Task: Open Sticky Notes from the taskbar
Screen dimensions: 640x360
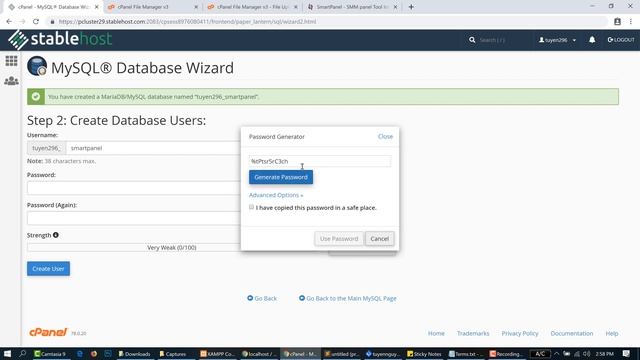Action: [x=424, y=354]
